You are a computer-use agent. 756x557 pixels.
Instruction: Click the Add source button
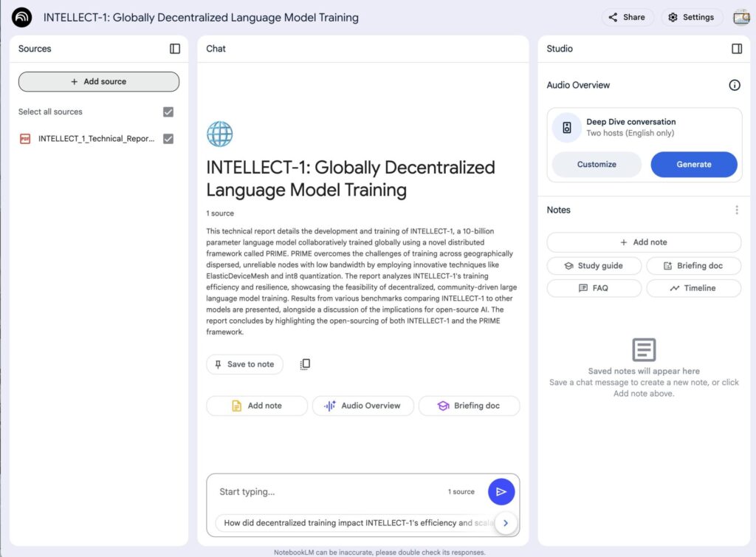99,81
